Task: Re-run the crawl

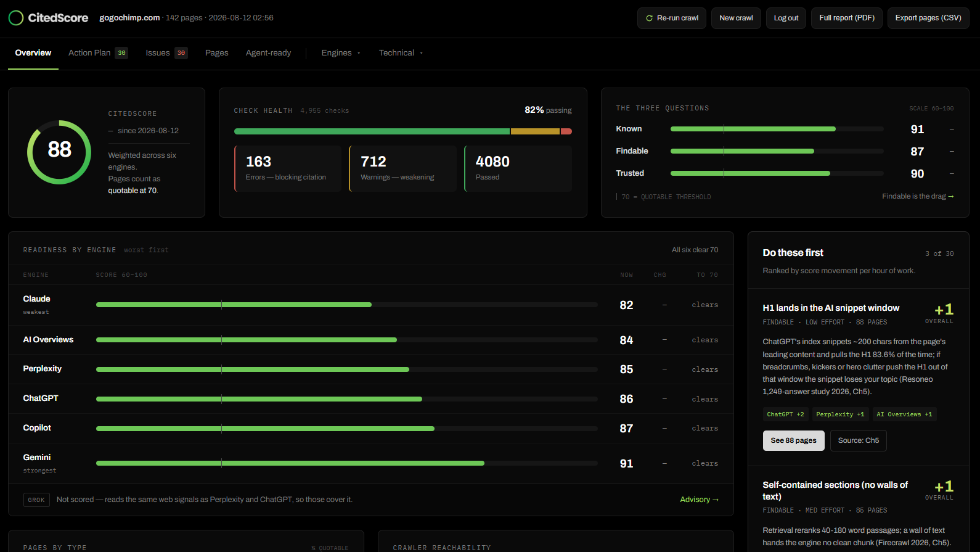Action: tap(672, 18)
